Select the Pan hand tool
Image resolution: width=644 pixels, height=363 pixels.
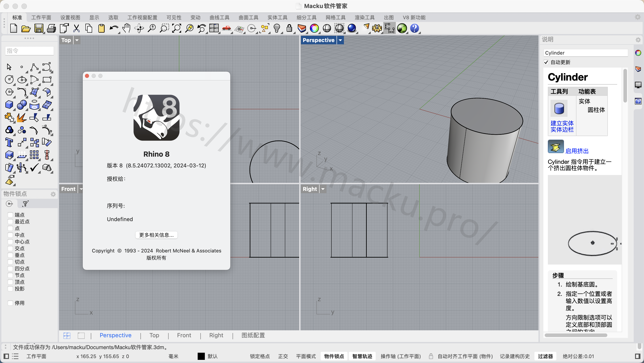tap(127, 28)
